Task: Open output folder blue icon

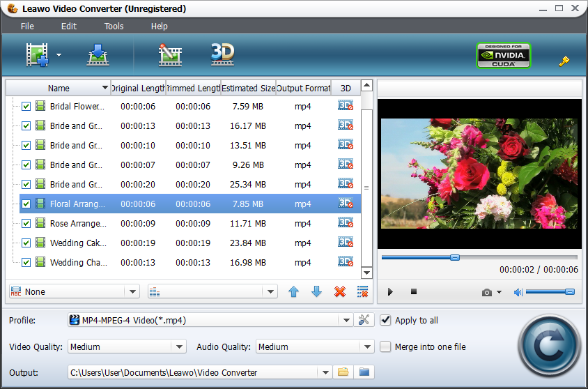Action: coord(364,372)
